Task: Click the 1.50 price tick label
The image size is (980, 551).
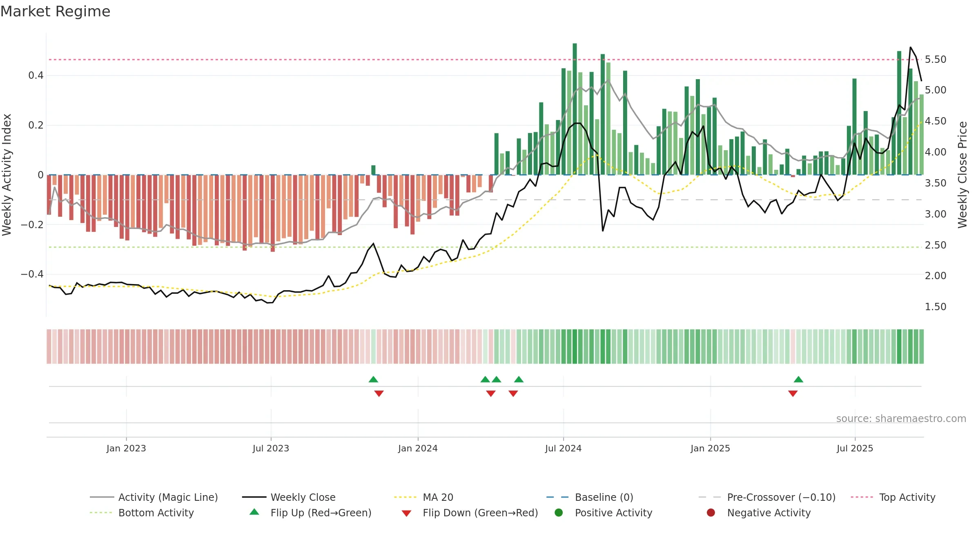Action: (935, 307)
